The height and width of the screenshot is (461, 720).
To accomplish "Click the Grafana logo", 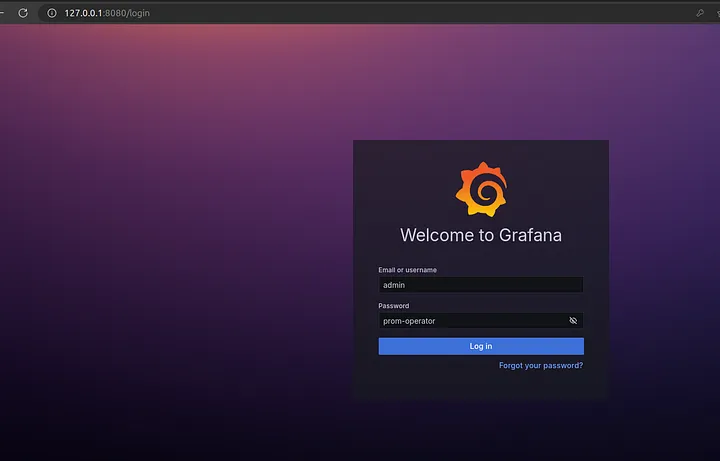I will pyautogui.click(x=481, y=189).
